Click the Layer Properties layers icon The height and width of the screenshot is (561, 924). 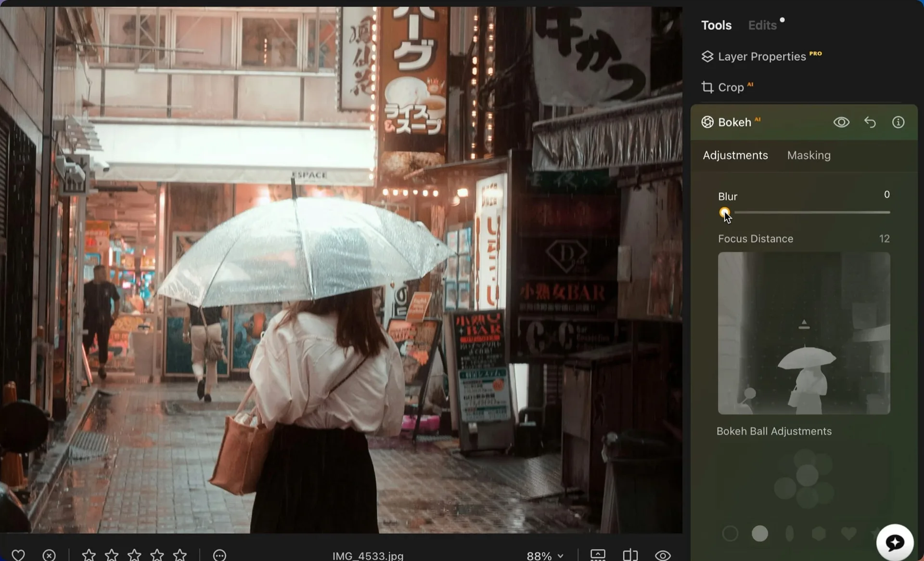[707, 56]
